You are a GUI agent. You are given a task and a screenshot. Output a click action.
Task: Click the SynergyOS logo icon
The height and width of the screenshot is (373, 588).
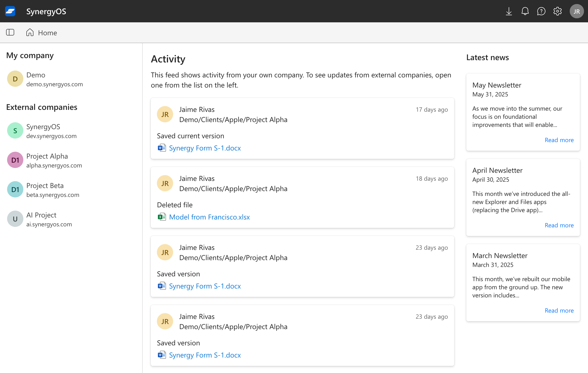pos(10,11)
